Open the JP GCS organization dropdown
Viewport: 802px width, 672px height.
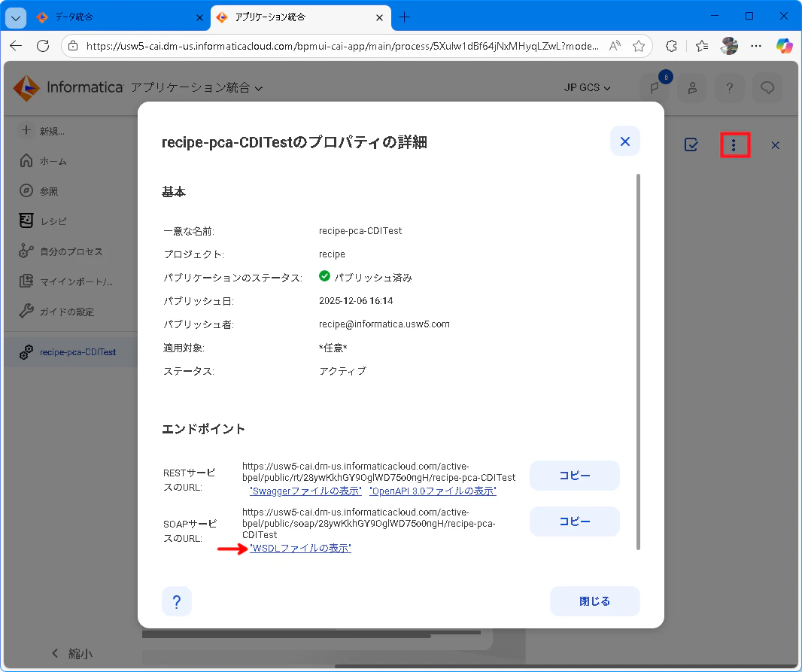(x=587, y=88)
